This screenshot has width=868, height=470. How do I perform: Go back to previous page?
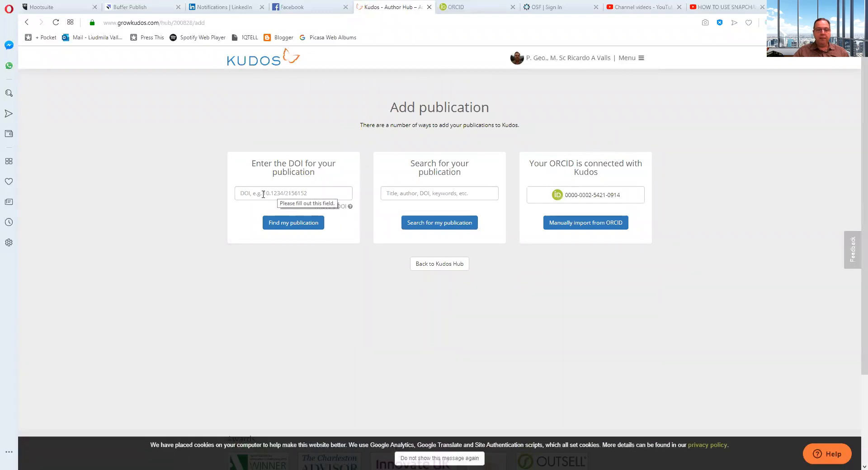[x=27, y=22]
